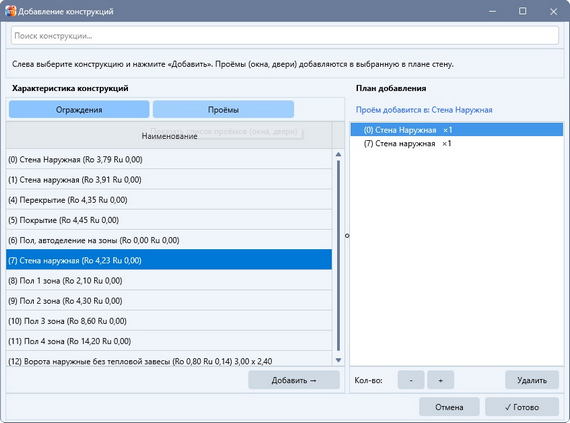
Task: Select plan item (7) Стена наружная ×1
Action: pos(457,144)
